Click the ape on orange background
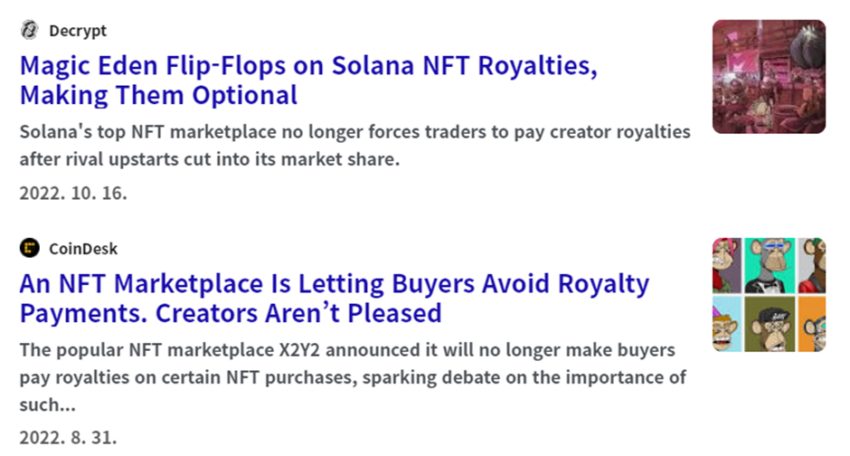This screenshot has height=456, width=850. tap(812, 324)
